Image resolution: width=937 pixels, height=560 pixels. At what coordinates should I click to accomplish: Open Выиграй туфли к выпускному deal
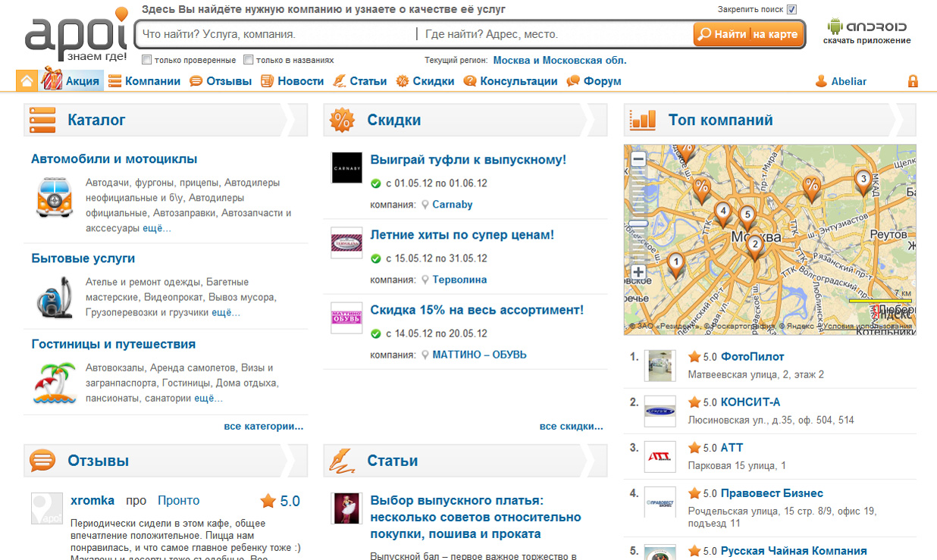point(468,160)
